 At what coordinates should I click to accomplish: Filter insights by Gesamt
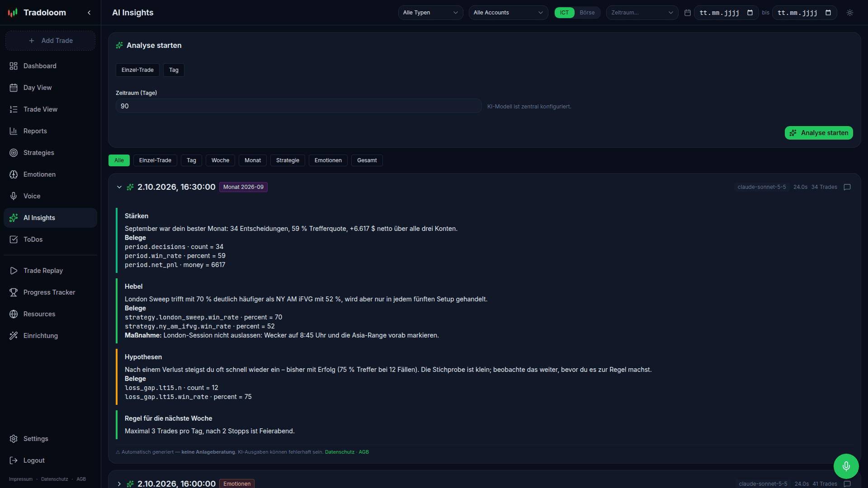(367, 160)
